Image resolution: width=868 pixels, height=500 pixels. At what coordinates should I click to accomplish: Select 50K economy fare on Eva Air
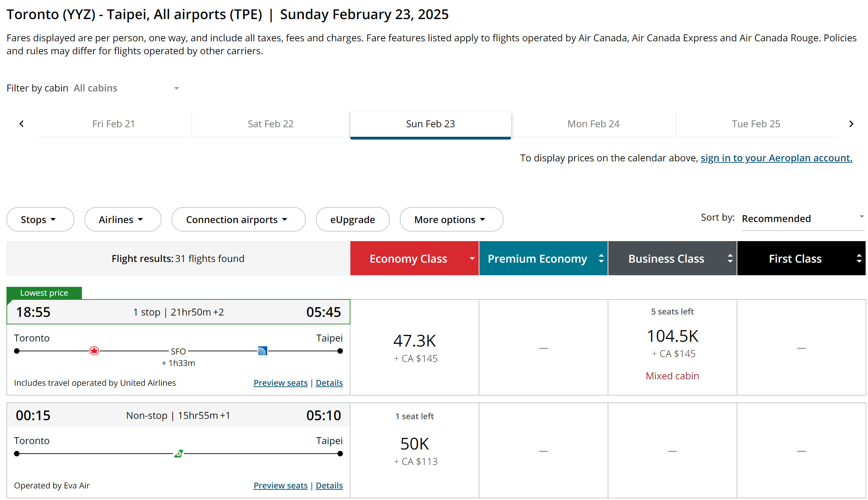click(414, 450)
